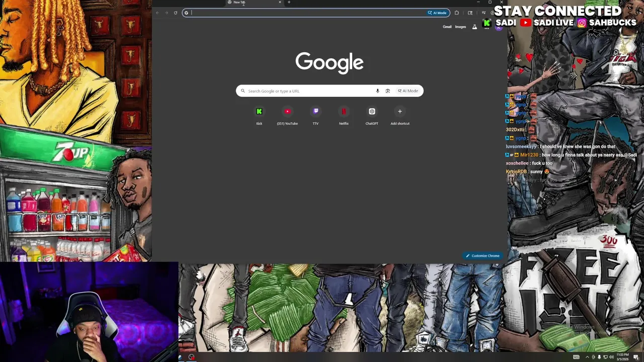Open the Gmail link
This screenshot has width=644, height=362.
click(x=447, y=27)
